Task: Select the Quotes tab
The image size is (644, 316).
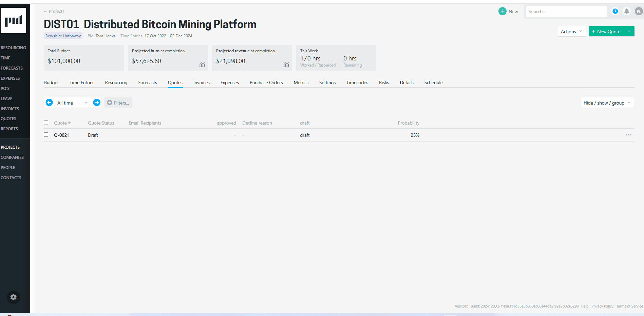Action: coord(175,82)
